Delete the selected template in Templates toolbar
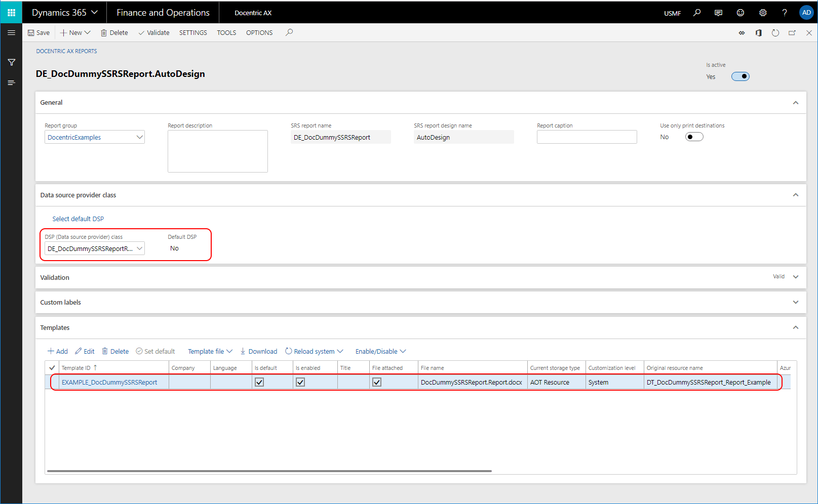Image resolution: width=818 pixels, height=504 pixels. [115, 351]
